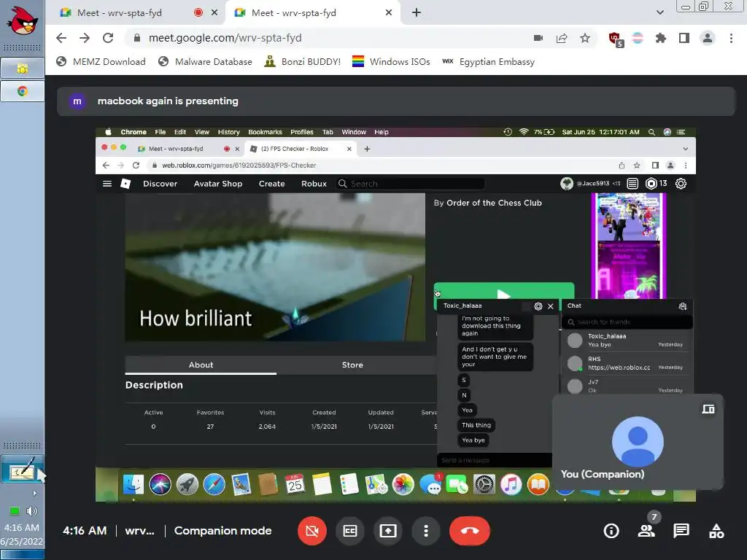The width and height of the screenshot is (747, 560).
Task: Open chat with everyone panel
Action: 681,531
